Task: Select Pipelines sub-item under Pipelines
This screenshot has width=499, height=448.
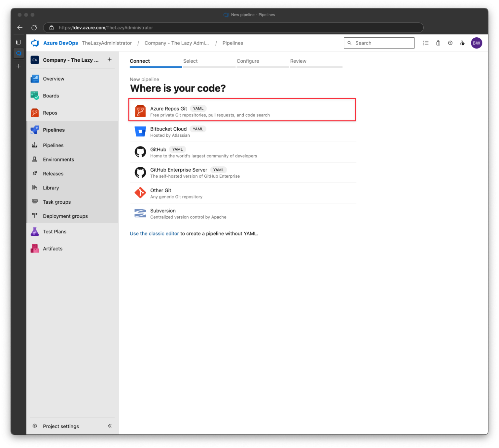Action: [72, 145]
